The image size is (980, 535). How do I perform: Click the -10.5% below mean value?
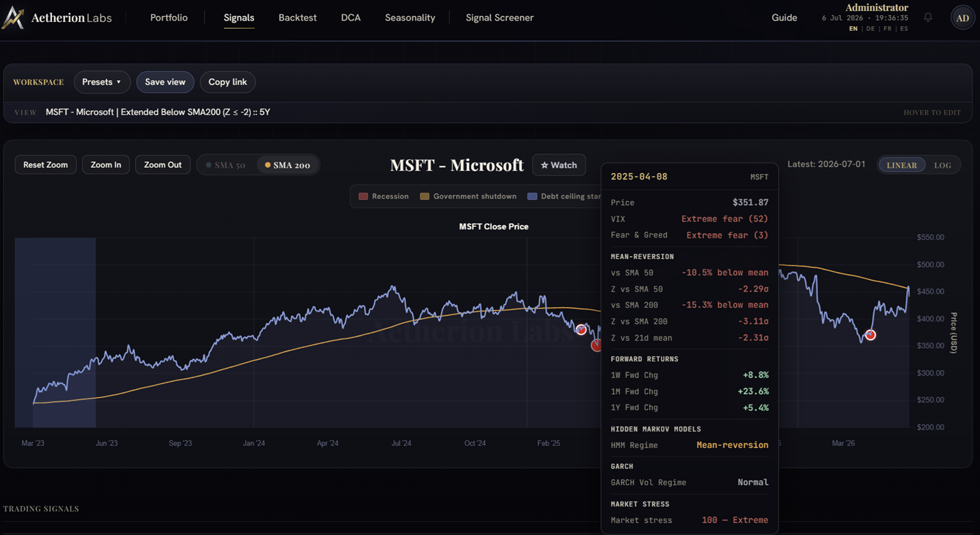pos(725,273)
